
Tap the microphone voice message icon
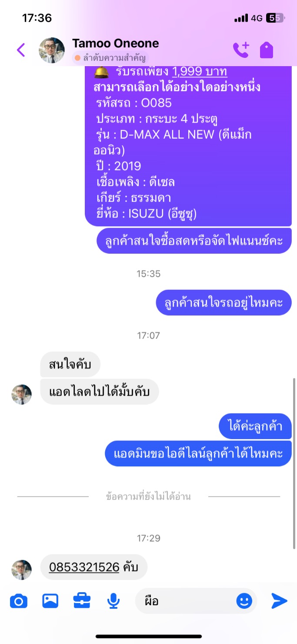(x=113, y=601)
